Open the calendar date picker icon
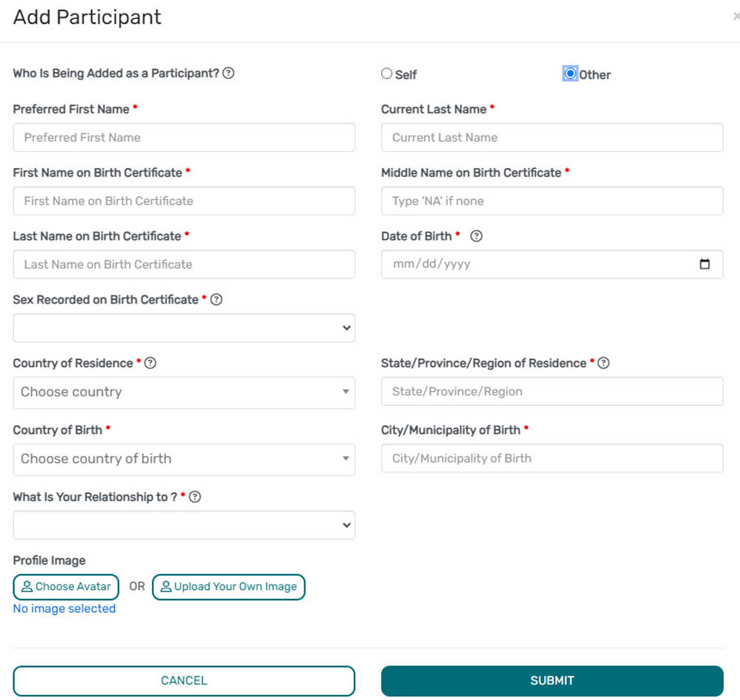The height and width of the screenshot is (700, 740). point(705,264)
